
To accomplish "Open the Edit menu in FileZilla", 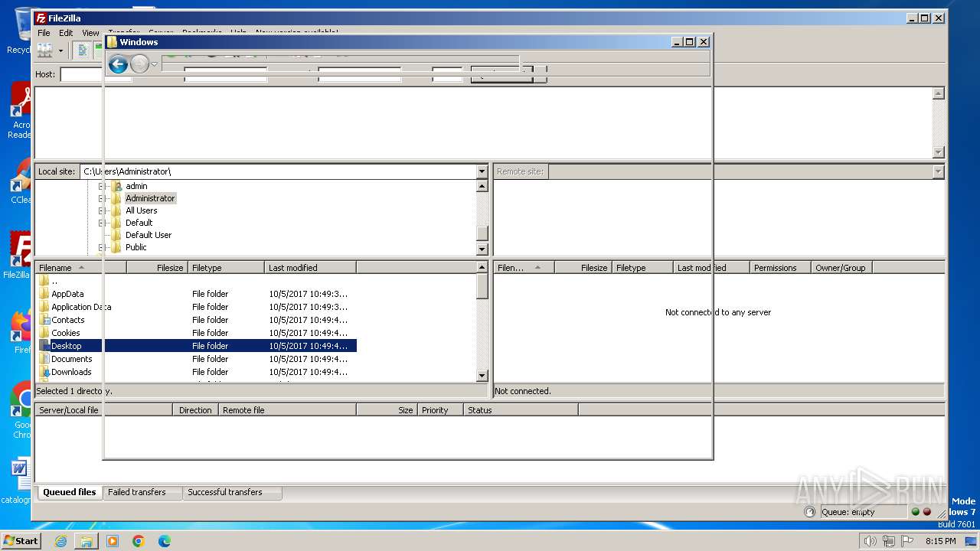I will pyautogui.click(x=66, y=33).
